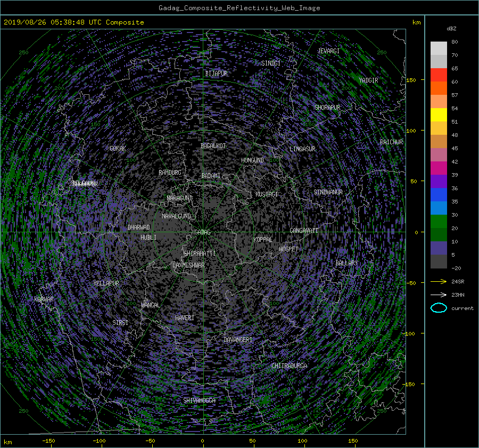Select the gray -20 to 5 dBZ swatch
Screen dimensions: 479x448
tap(439, 262)
